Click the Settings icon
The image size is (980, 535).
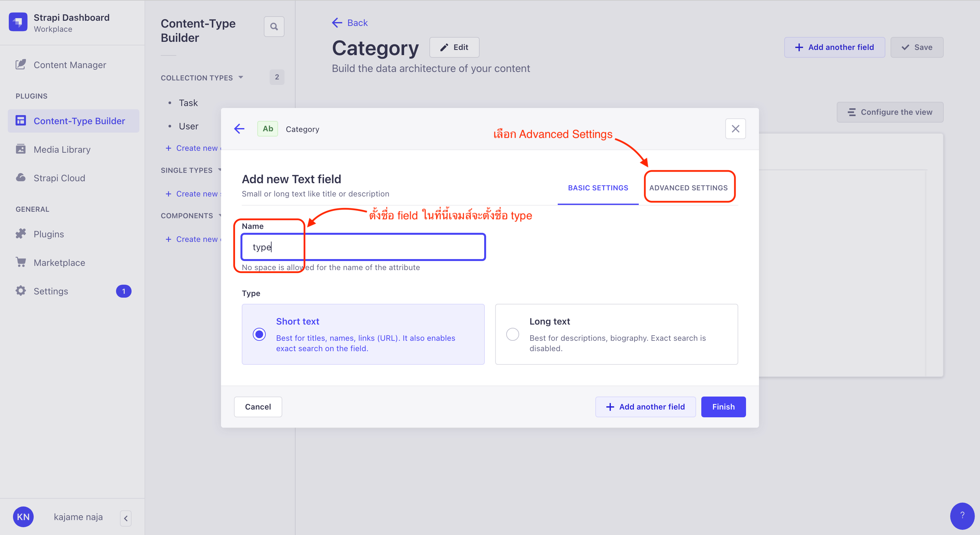pyautogui.click(x=20, y=291)
